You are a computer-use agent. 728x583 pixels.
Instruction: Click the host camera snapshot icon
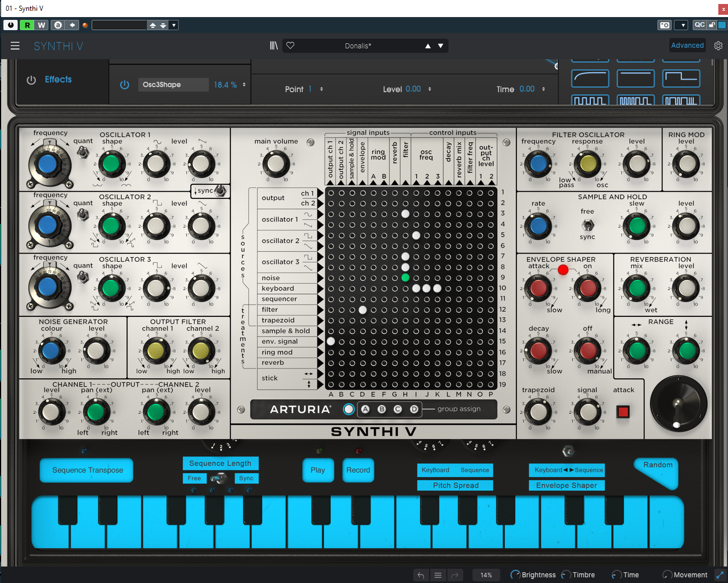click(665, 25)
